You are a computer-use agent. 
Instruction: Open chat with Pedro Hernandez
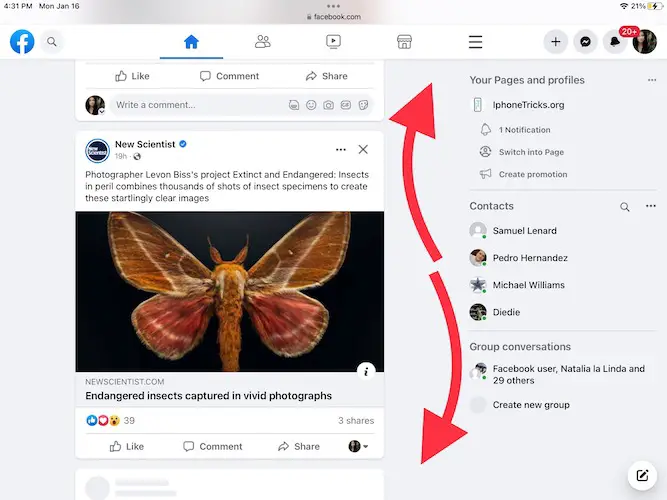tap(530, 258)
